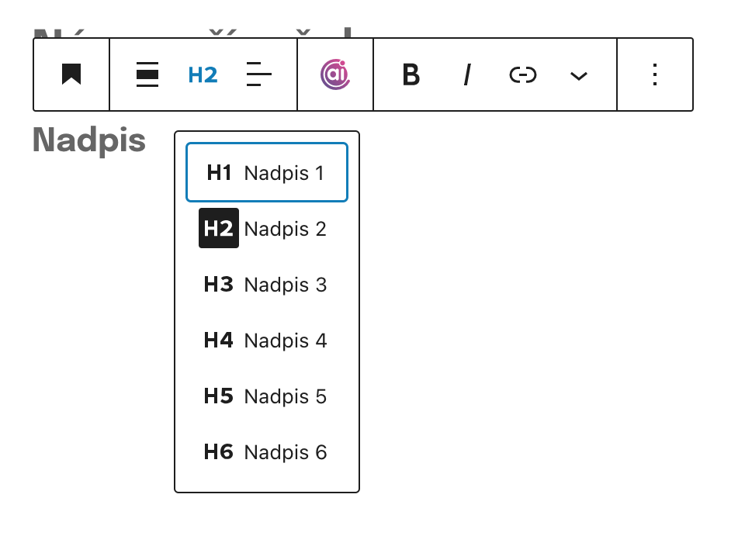Screen dimensions: 745x560
Task: Select H1 Nadpis 1 heading level
Action: 266,173
